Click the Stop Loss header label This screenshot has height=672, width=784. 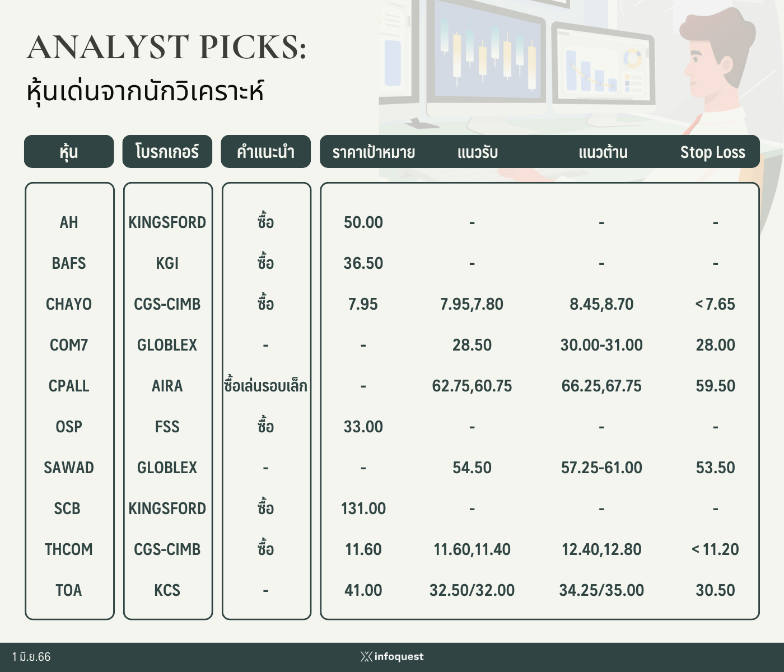[712, 152]
